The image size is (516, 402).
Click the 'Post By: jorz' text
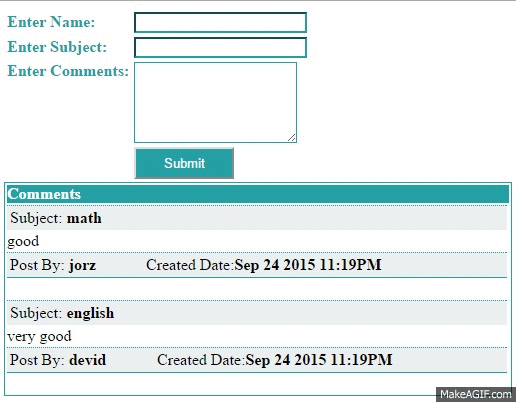point(53,265)
